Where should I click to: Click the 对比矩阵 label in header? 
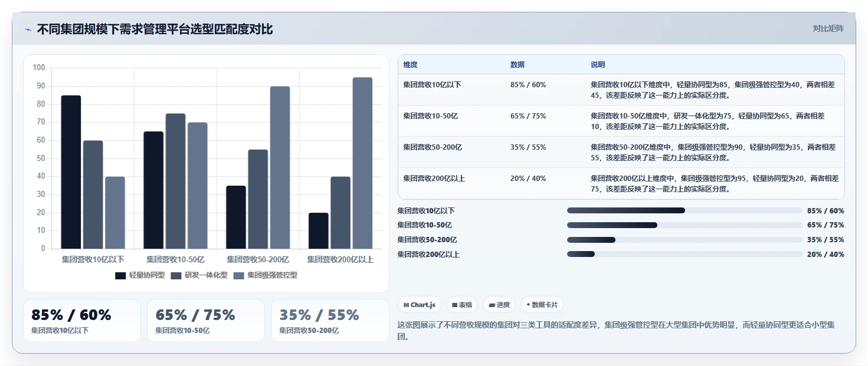click(828, 28)
